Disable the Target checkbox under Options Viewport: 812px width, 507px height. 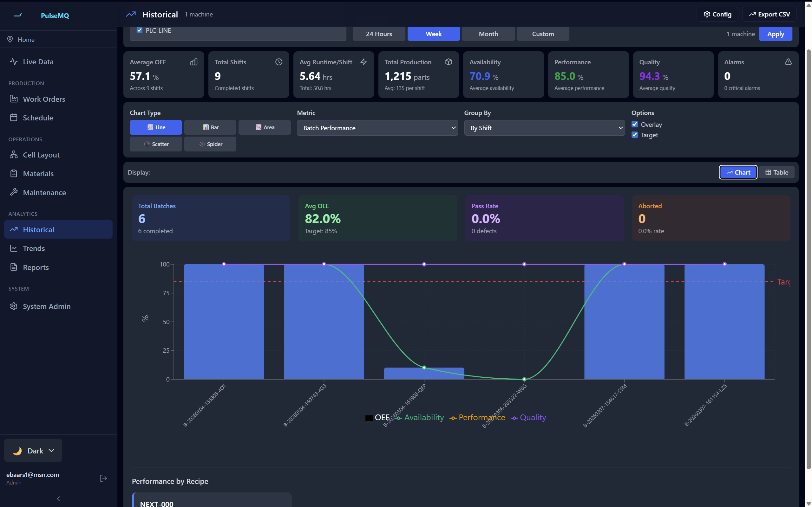[x=634, y=134]
